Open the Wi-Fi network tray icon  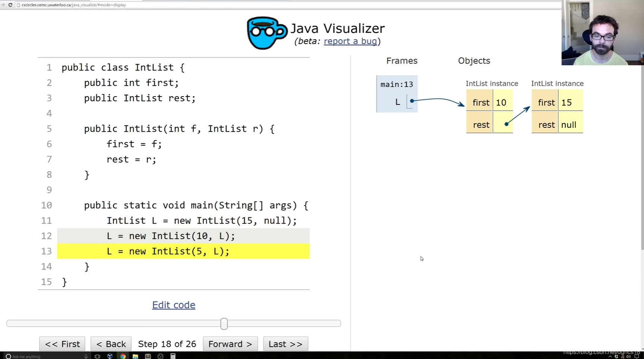pos(622,357)
